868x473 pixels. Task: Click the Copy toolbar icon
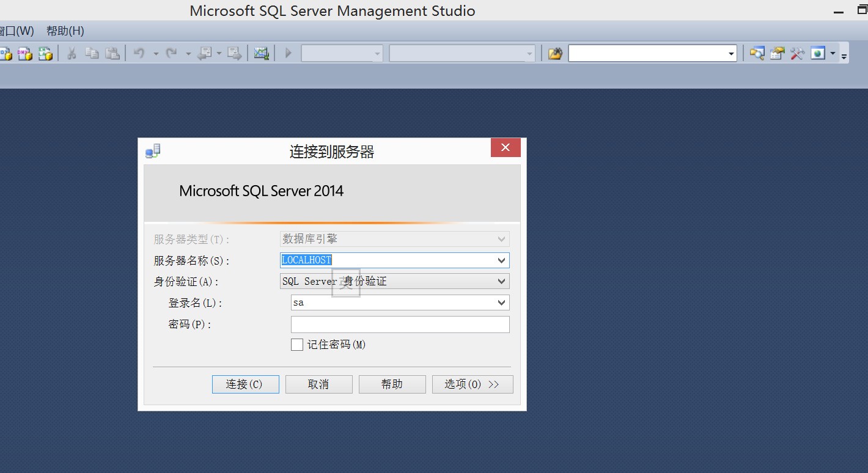[x=92, y=54]
